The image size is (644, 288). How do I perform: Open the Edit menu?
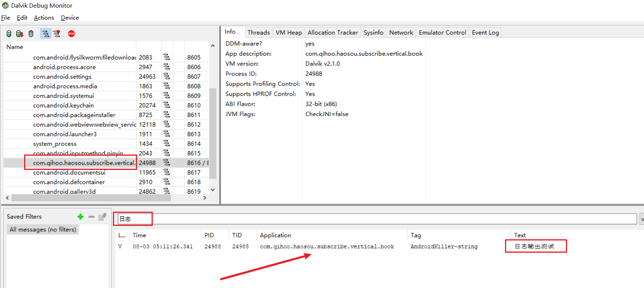[x=22, y=18]
